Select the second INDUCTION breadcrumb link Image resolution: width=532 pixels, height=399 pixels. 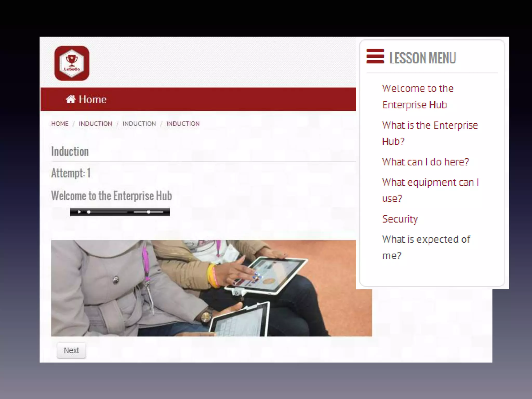pos(139,124)
